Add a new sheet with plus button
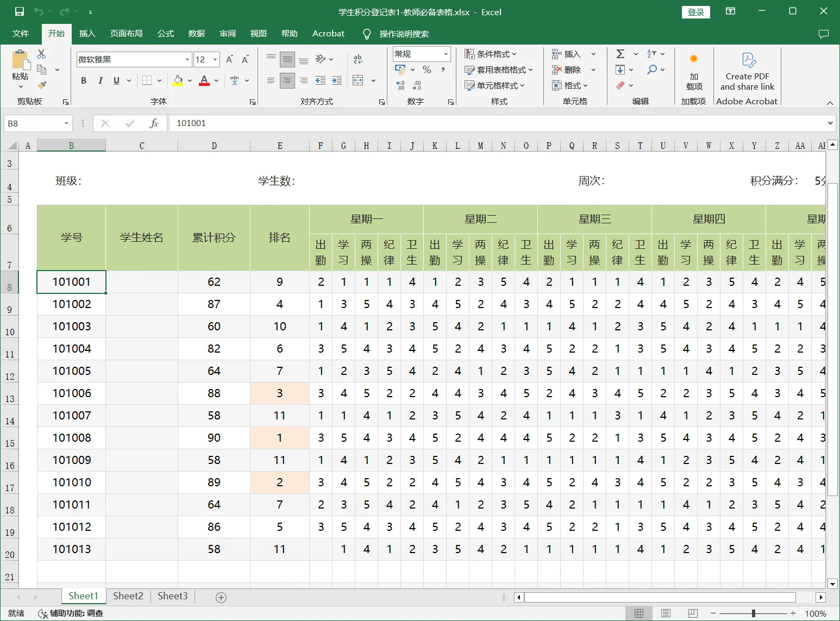This screenshot has height=621, width=840. (221, 597)
